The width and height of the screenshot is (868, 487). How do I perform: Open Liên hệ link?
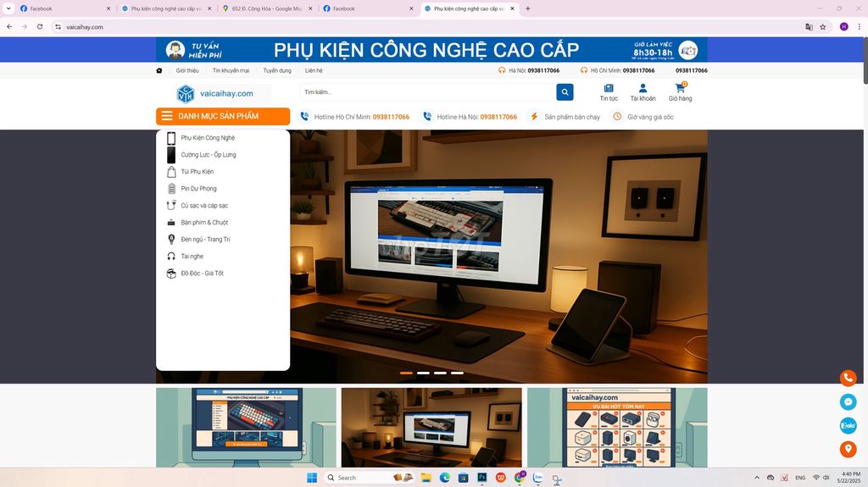pyautogui.click(x=314, y=70)
